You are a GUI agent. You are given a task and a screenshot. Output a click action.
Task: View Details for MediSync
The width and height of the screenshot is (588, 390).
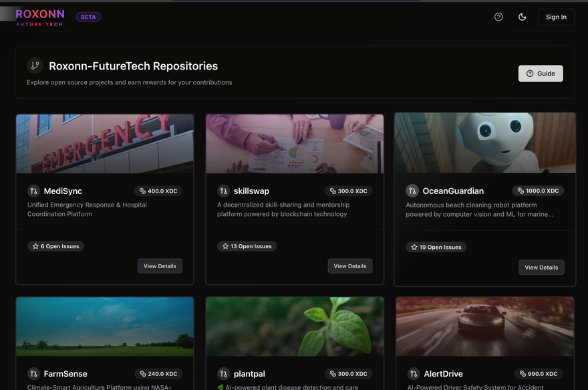coord(160,266)
